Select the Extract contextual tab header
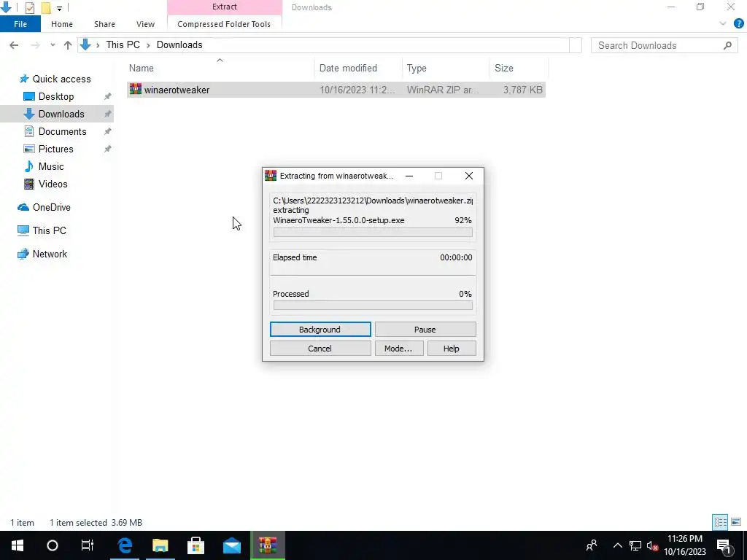This screenshot has height=560, width=747. tap(225, 7)
